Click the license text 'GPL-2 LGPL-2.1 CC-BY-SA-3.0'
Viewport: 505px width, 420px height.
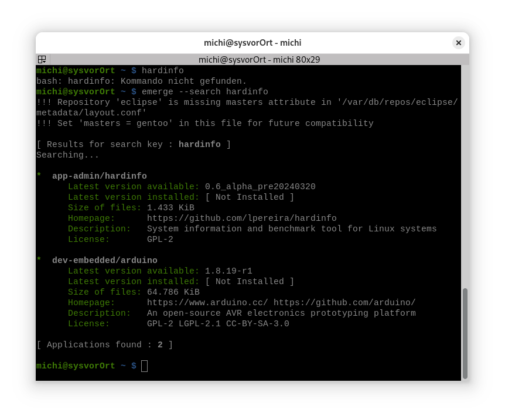pyautogui.click(x=218, y=324)
